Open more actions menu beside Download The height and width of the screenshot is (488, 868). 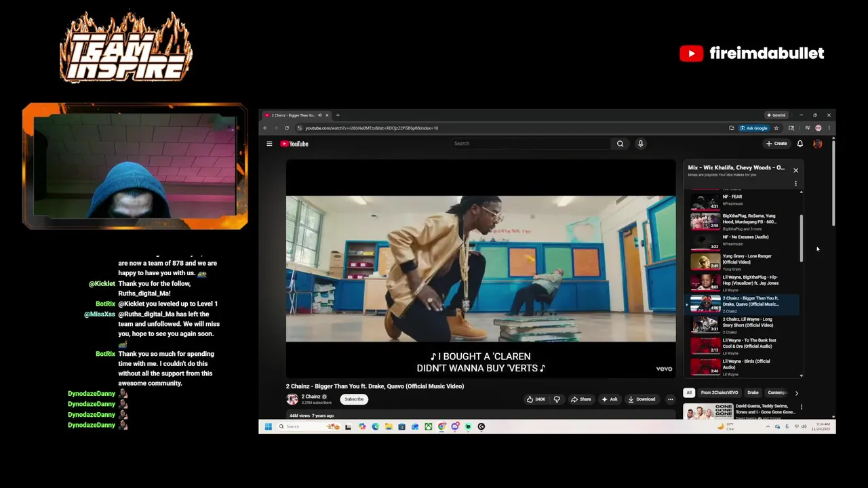pyautogui.click(x=670, y=399)
